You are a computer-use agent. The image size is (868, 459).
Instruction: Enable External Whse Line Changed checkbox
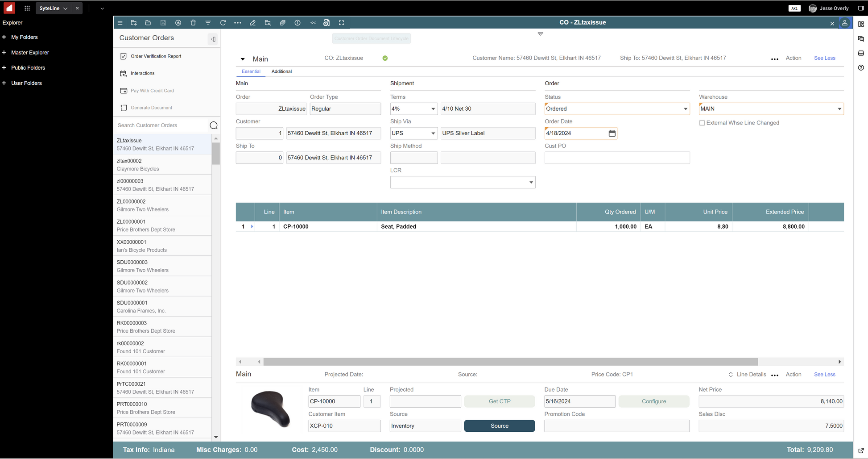click(702, 123)
